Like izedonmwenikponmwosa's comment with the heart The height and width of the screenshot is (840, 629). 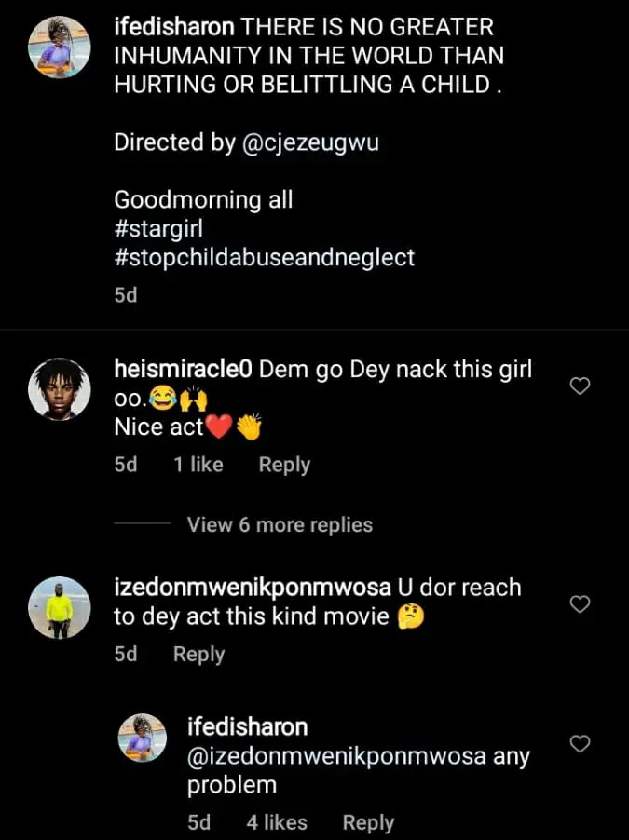pos(580,604)
